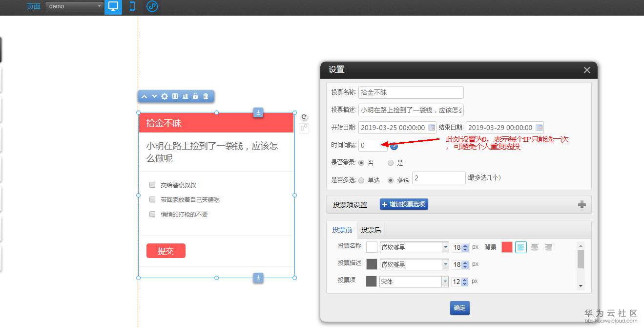Open white color swatch for 投票名称
Image resolution: width=644 pixels, height=328 pixels.
[372, 247]
